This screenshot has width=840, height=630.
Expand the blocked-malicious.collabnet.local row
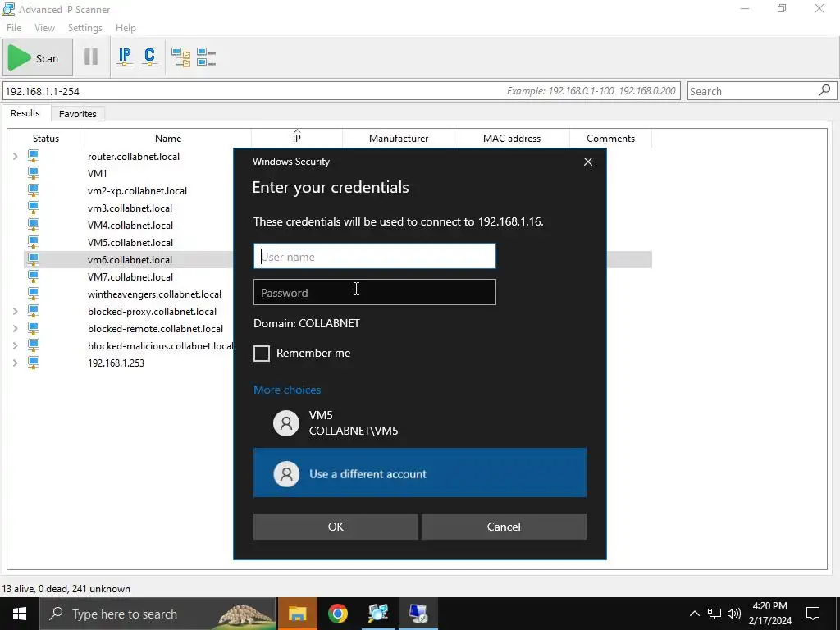point(16,345)
